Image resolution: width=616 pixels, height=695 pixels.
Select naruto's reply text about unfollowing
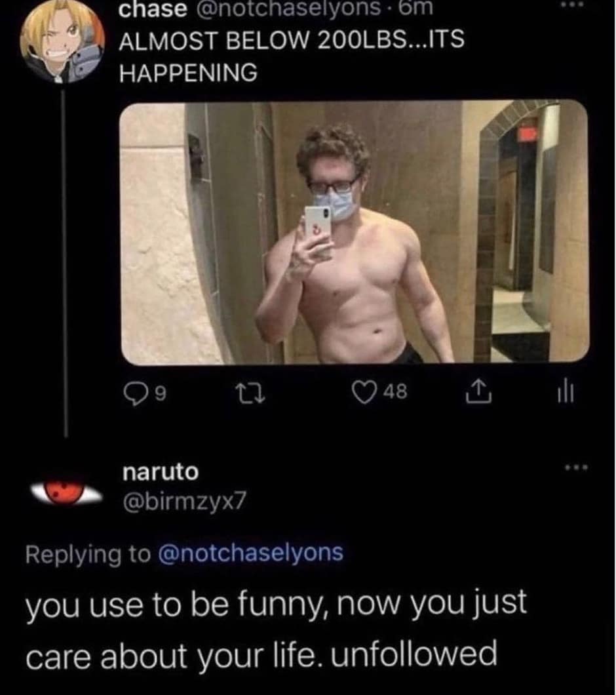click(x=275, y=628)
